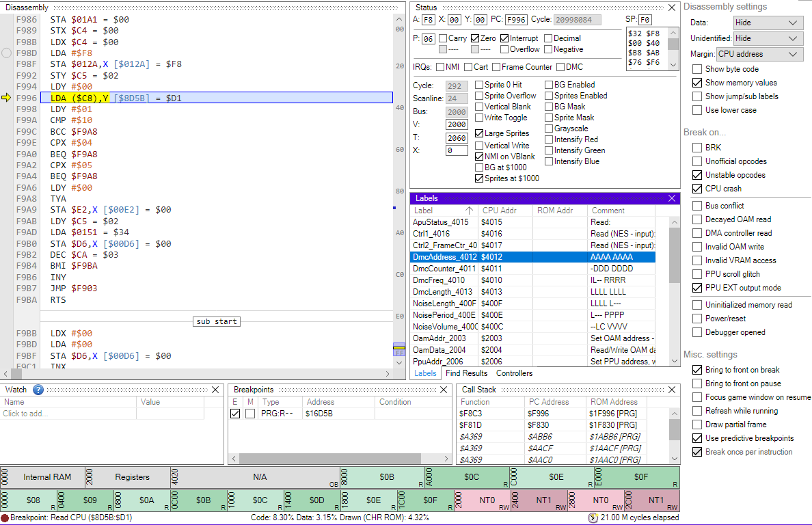Select the DmcAddress_4012 label row
812x525 pixels.
click(533, 257)
